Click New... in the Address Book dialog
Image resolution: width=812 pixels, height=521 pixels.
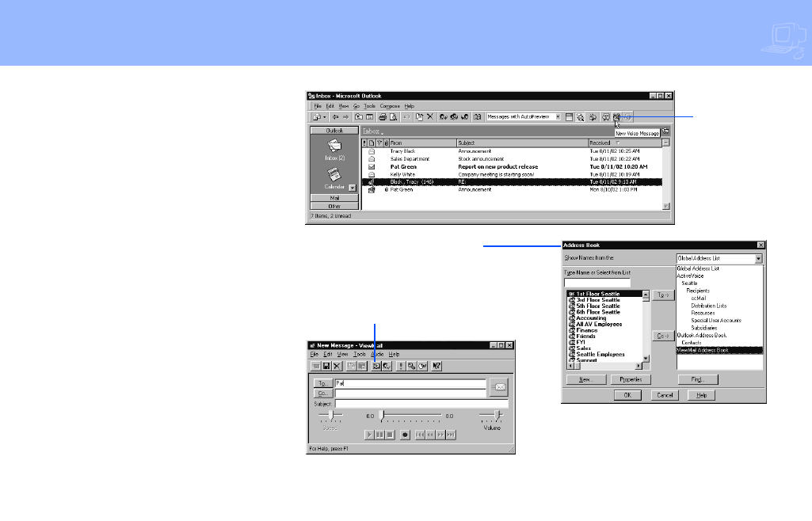pos(586,380)
